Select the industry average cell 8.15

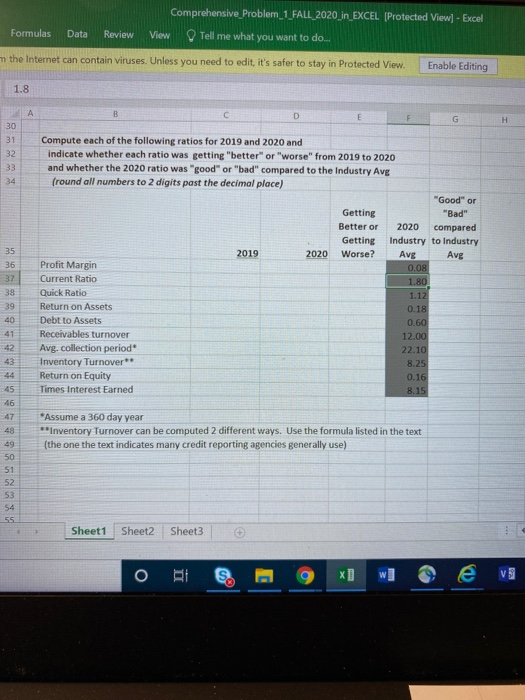(x=407, y=391)
